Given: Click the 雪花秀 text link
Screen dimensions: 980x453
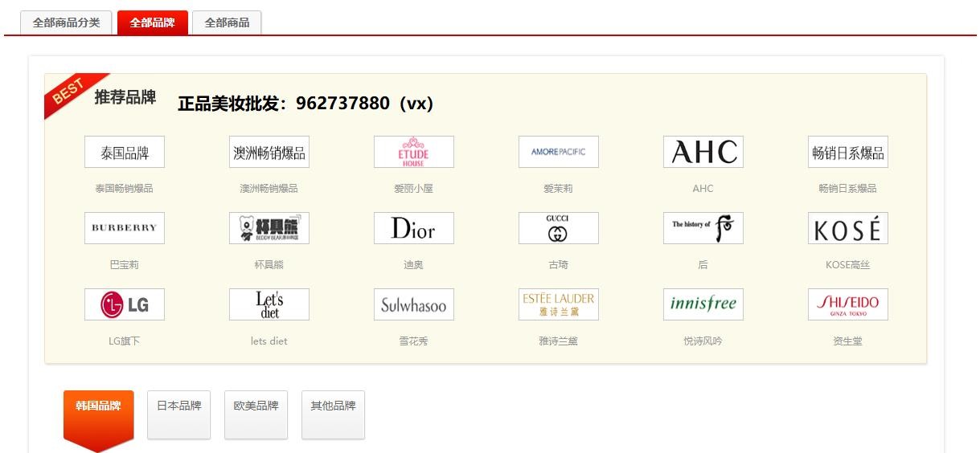Looking at the screenshot, I should (413, 341).
